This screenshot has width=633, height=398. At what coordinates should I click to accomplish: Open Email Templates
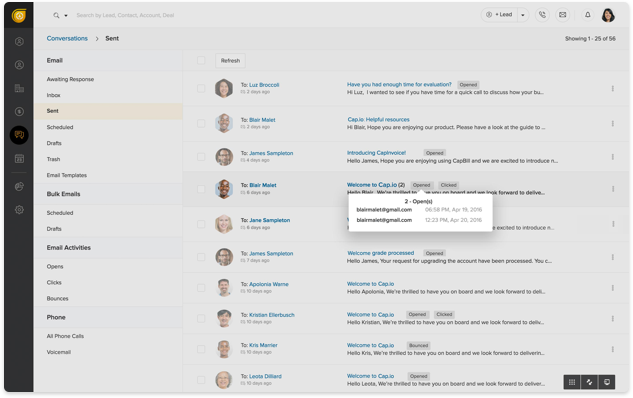pos(67,175)
